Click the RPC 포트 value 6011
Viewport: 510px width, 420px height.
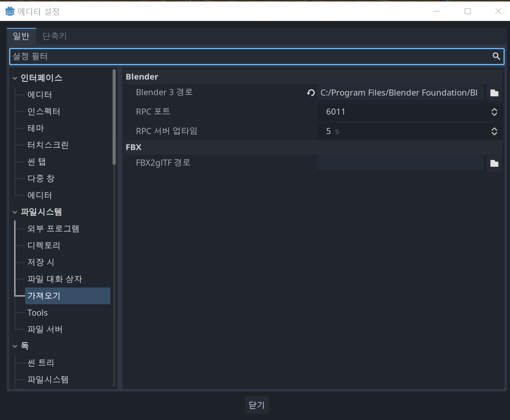coord(336,112)
